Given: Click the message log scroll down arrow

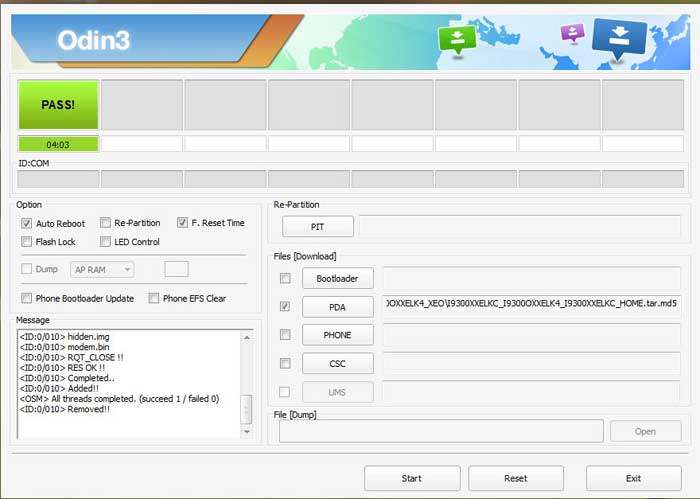Looking at the screenshot, I should tap(247, 432).
